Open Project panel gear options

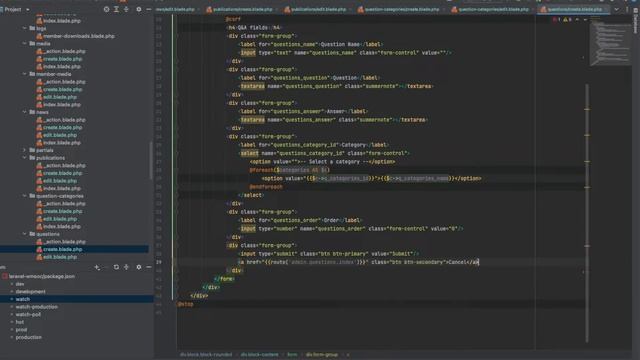pos(139,9)
